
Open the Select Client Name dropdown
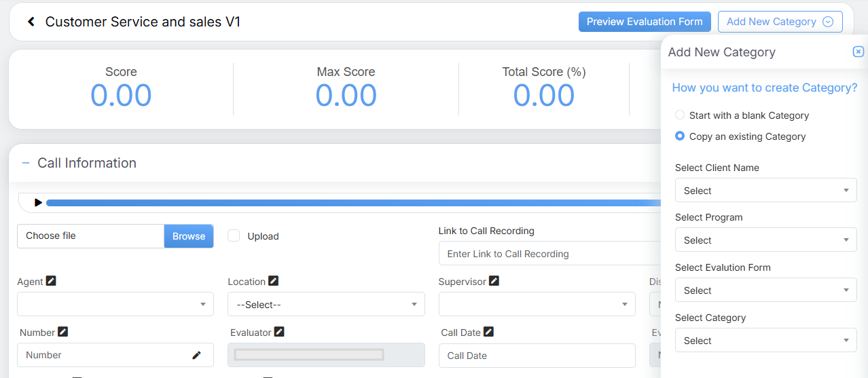coord(765,191)
